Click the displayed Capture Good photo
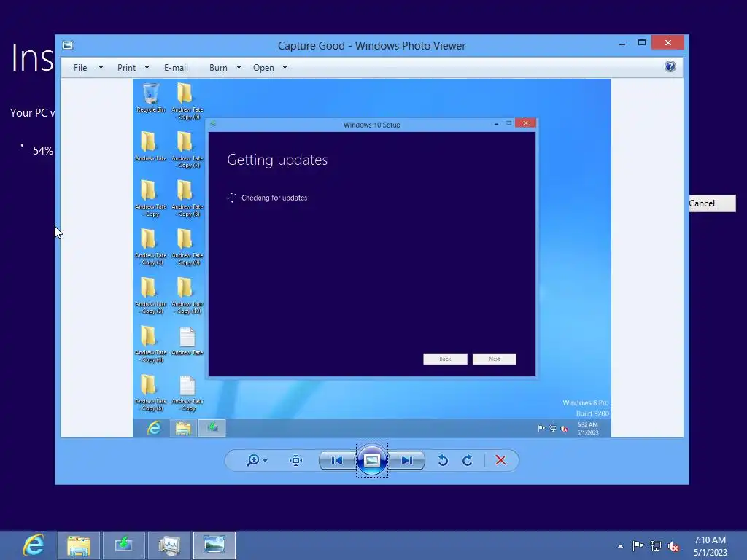The image size is (747, 560). click(x=371, y=258)
